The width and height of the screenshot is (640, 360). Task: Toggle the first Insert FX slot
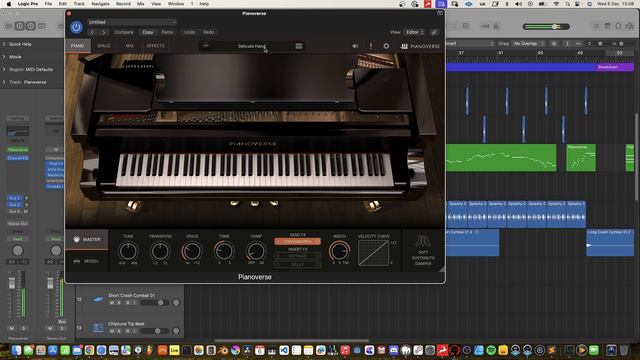(298, 256)
